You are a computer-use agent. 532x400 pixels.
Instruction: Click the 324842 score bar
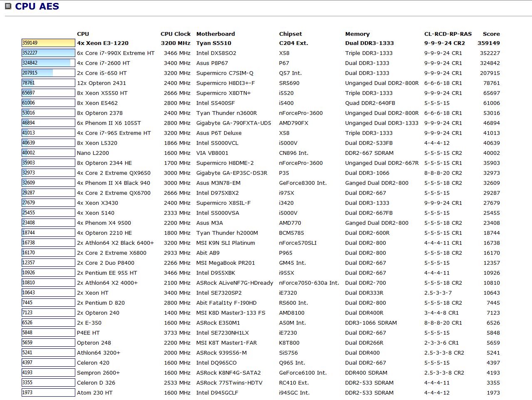48,63
